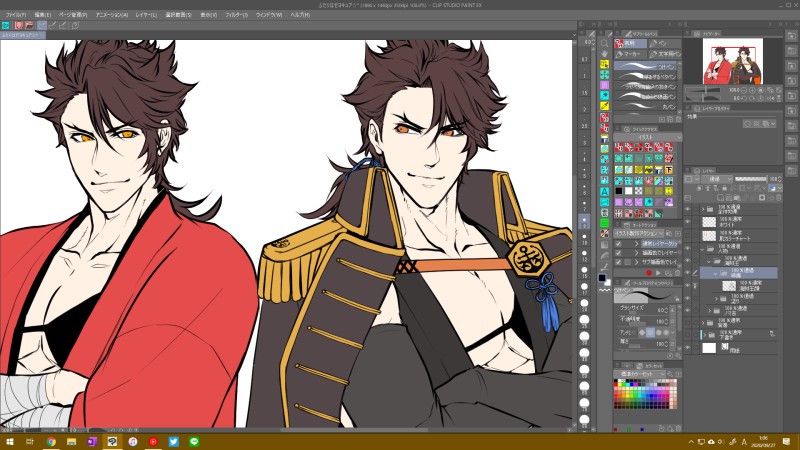Image resolution: width=800 pixels, height=450 pixels.
Task: Uncheck first auto action checkbox 通常レイヤー
Action: (619, 243)
